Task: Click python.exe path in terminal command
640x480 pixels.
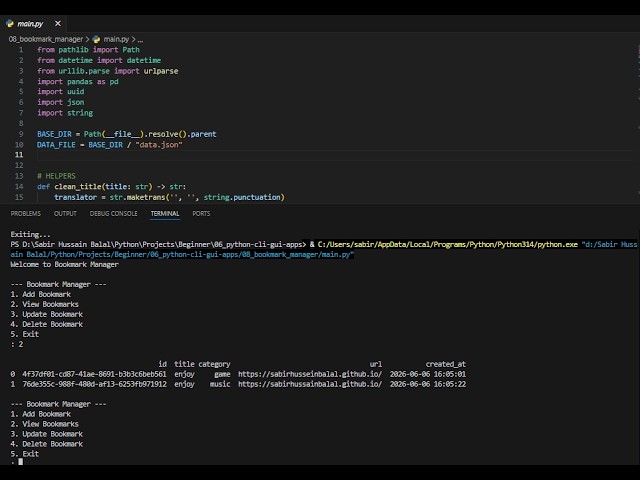Action: (448, 244)
